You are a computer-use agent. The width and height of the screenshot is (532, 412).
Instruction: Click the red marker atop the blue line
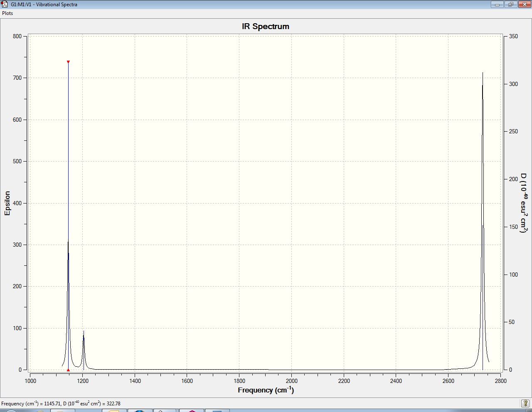(x=68, y=62)
